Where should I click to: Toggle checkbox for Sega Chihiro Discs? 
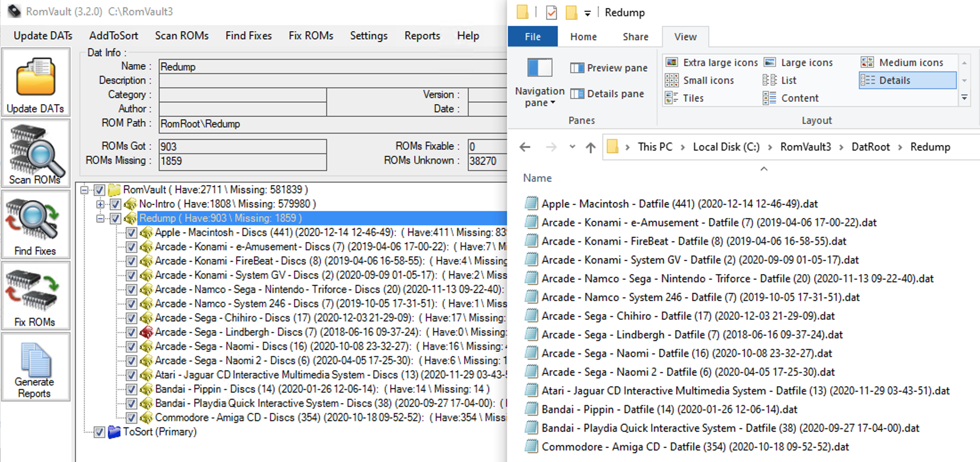(131, 318)
